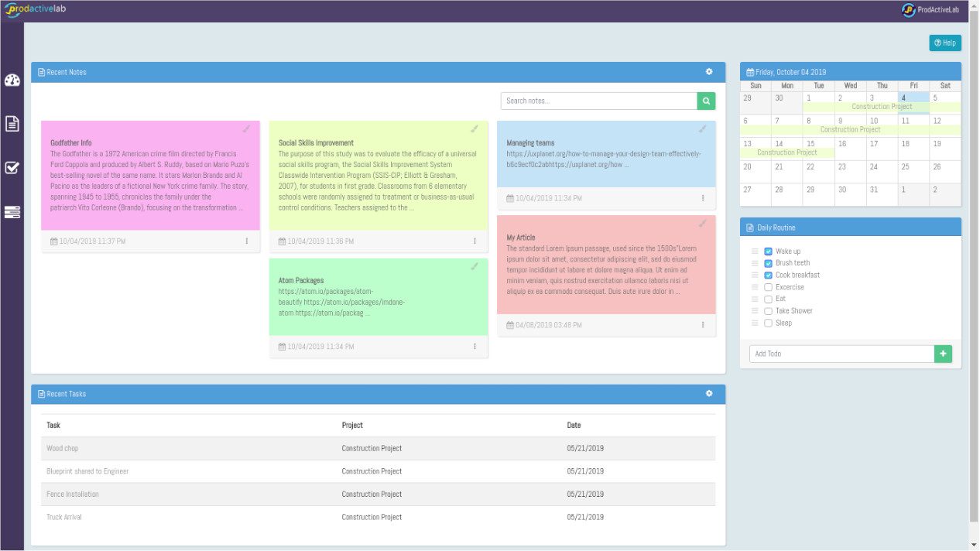Click the green search notes button
The height and width of the screenshot is (551, 980).
pyautogui.click(x=706, y=101)
